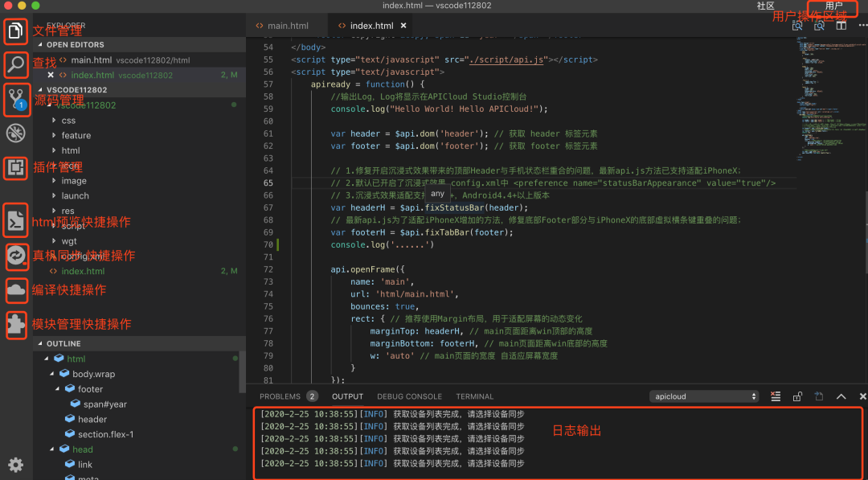Close index.html in Open Editors list
The width and height of the screenshot is (868, 480).
(51, 75)
